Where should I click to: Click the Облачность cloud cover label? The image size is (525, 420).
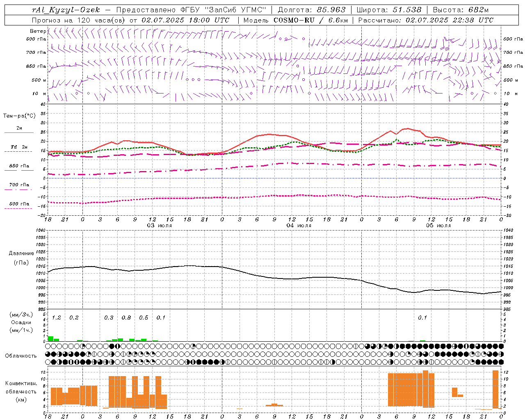21,356
